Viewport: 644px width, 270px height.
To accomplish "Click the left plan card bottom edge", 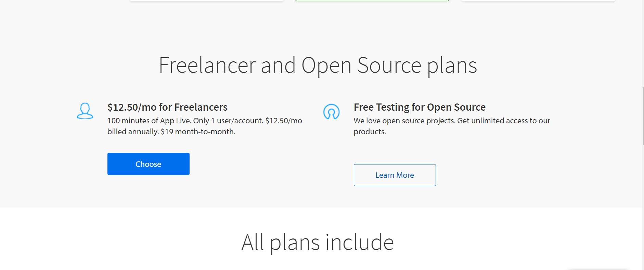I will tap(207, 1).
